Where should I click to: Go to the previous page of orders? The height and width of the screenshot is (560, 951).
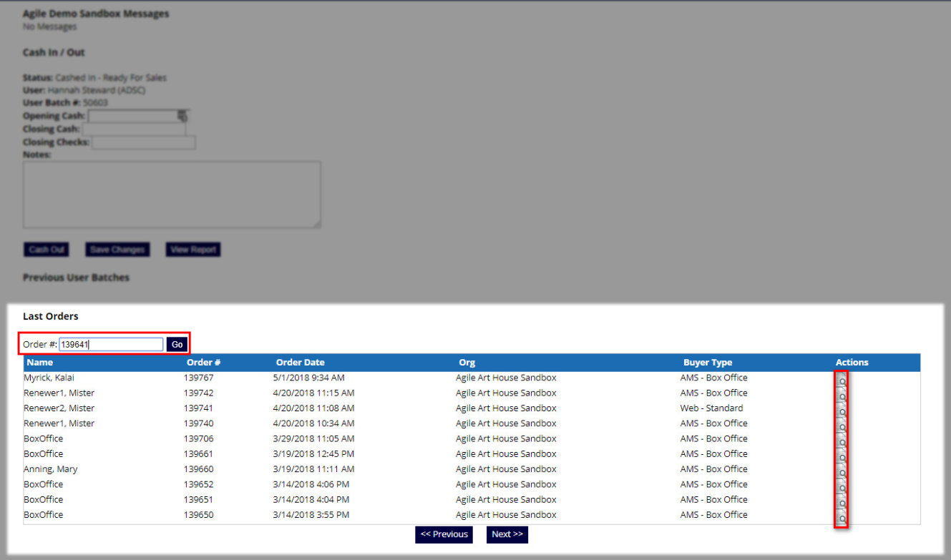444,534
